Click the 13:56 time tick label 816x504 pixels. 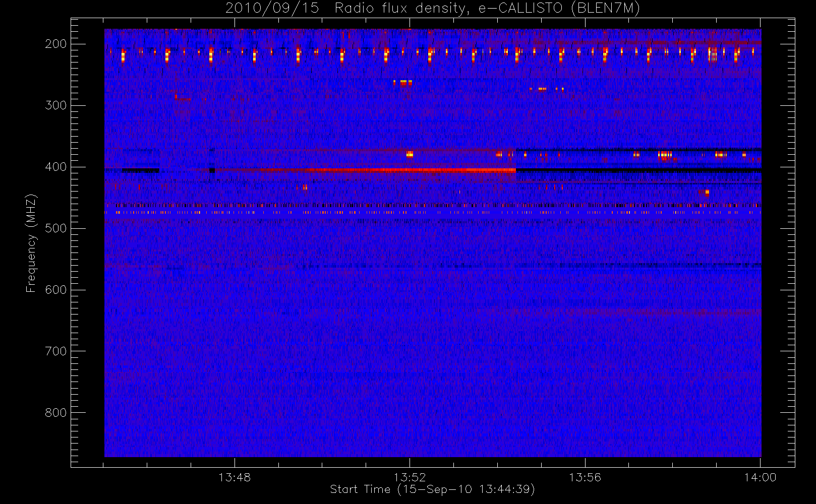coord(585,477)
